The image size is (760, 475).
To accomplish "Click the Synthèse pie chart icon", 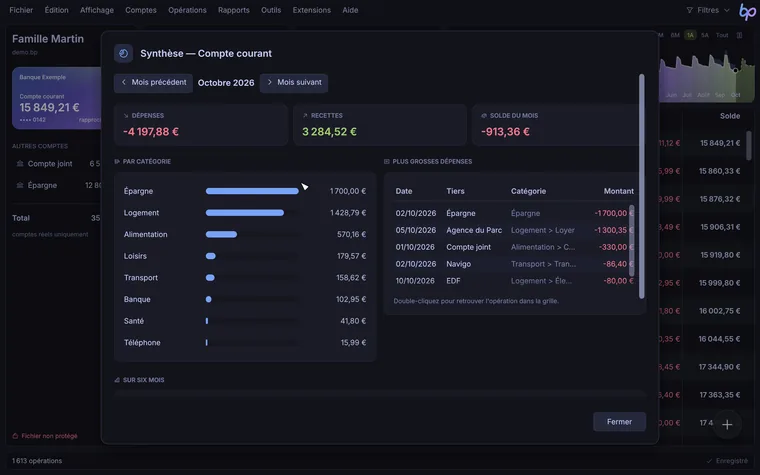I will (x=123, y=53).
